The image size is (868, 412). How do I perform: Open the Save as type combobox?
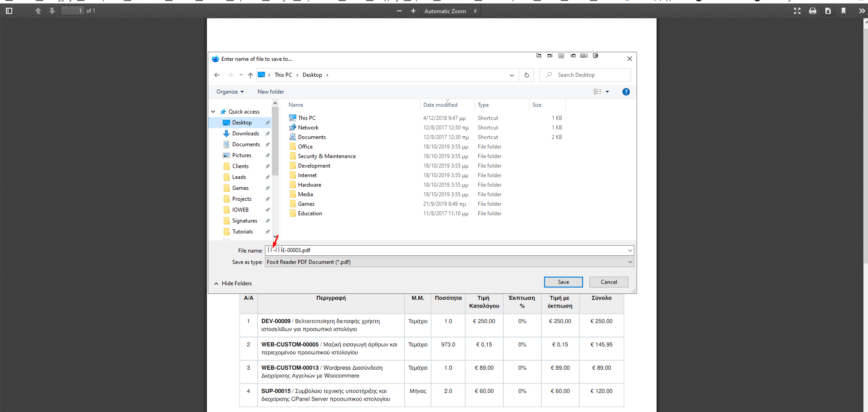[449, 262]
